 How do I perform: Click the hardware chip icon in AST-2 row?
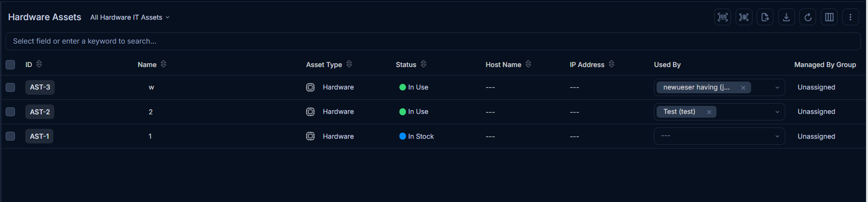[x=310, y=112]
